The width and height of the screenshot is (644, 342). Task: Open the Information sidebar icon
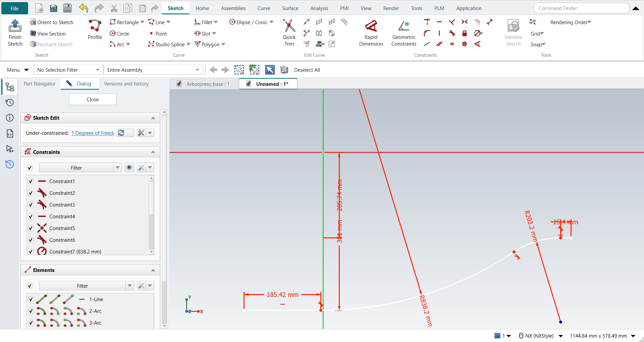pos(10,118)
